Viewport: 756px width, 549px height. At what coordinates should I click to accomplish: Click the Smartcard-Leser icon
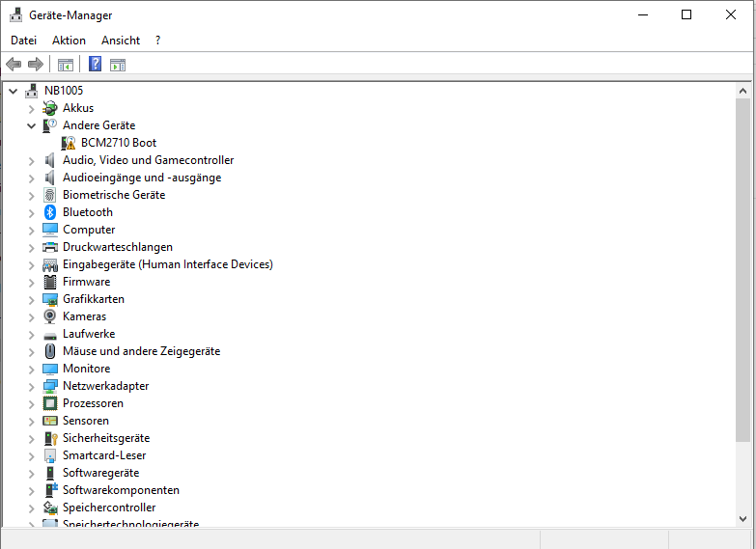pos(49,455)
